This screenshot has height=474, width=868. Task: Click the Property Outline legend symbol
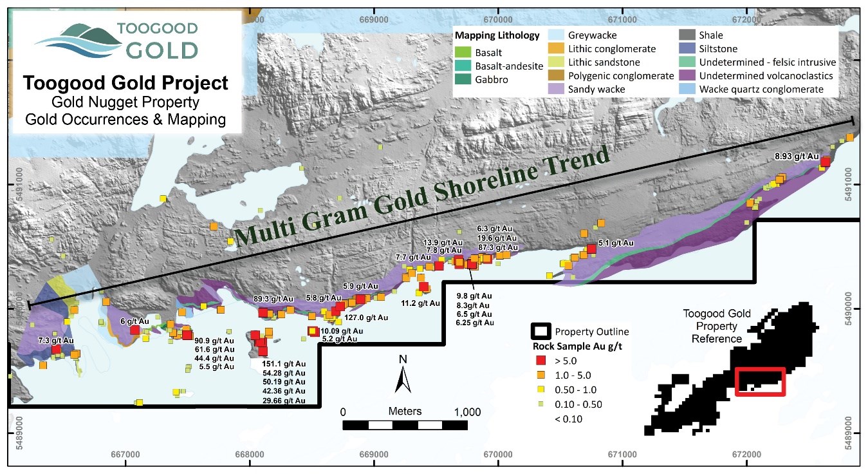coord(542,332)
